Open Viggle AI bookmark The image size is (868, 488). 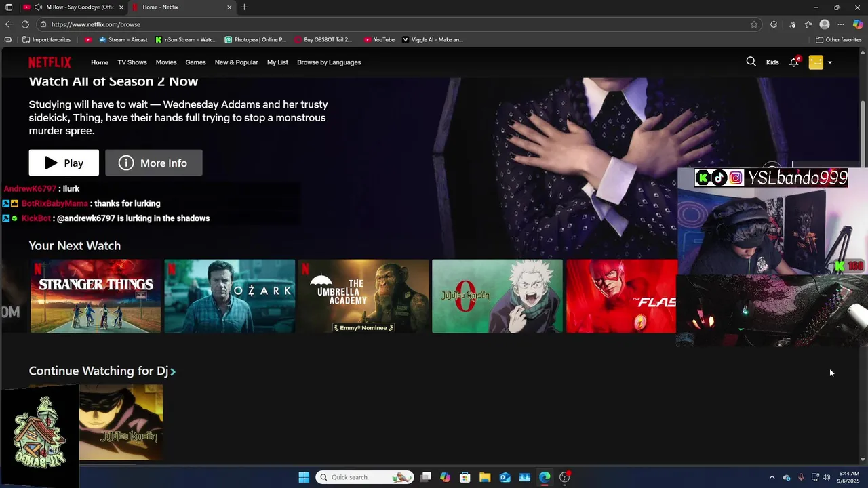click(433, 39)
